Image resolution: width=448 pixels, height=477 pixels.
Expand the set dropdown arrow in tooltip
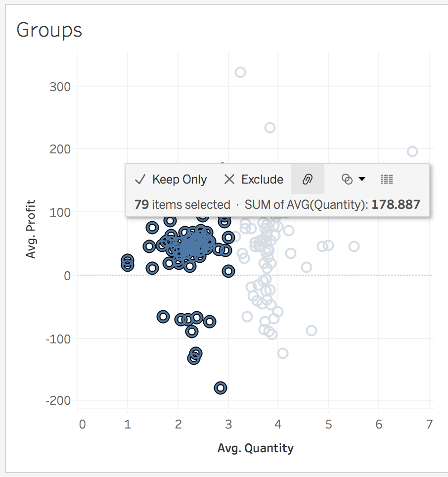362,179
